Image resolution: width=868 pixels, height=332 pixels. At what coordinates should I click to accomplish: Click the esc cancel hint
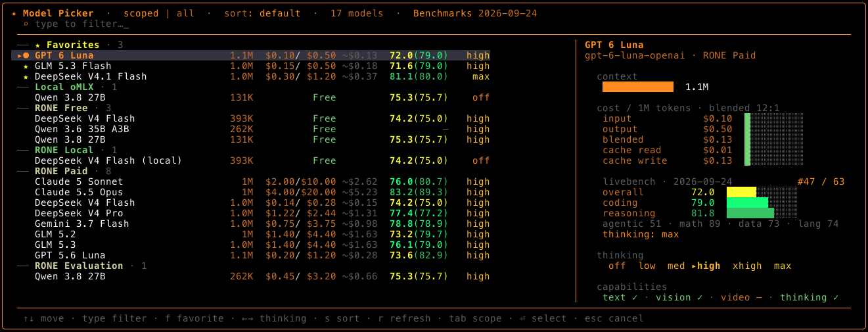(614, 318)
